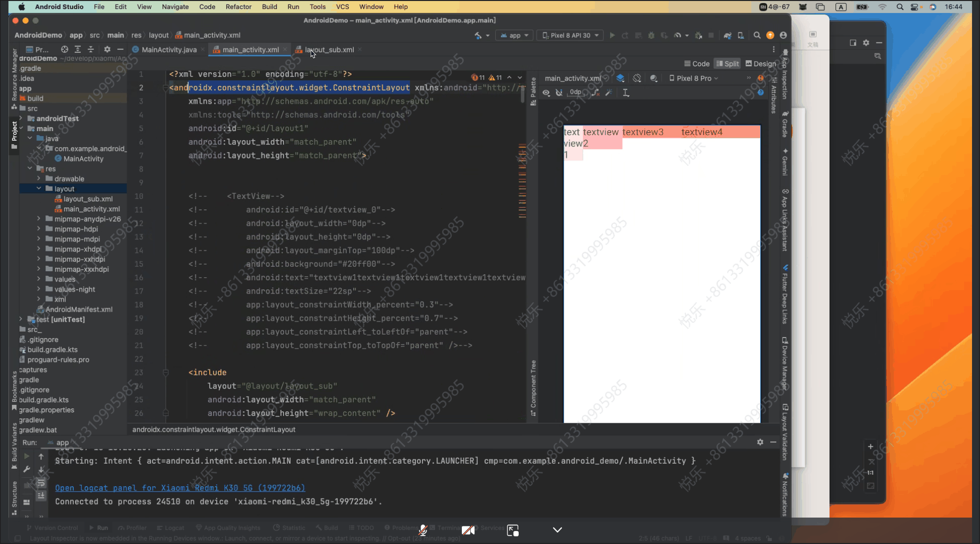980x544 pixels.
Task: Open Spotlight search in macOS menu bar
Action: [900, 6]
